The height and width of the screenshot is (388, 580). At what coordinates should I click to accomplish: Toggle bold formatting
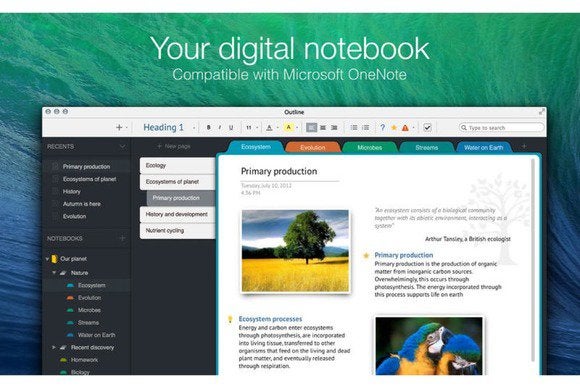209,128
